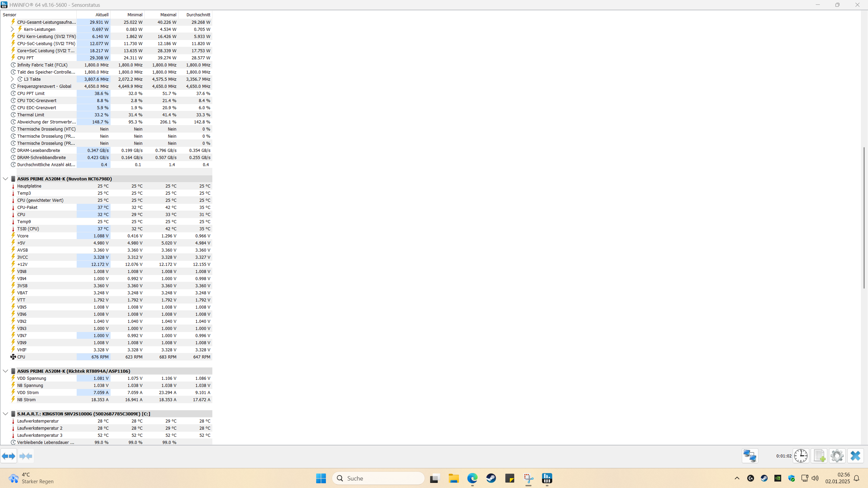Reset the sensor clock timer icon
This screenshot has width=868, height=488.
point(801,456)
